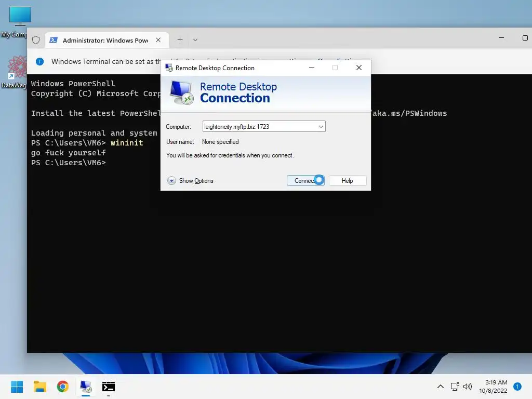This screenshot has height=399, width=532.
Task: Click the shield icon in Terminal title bar
Action: [36, 40]
